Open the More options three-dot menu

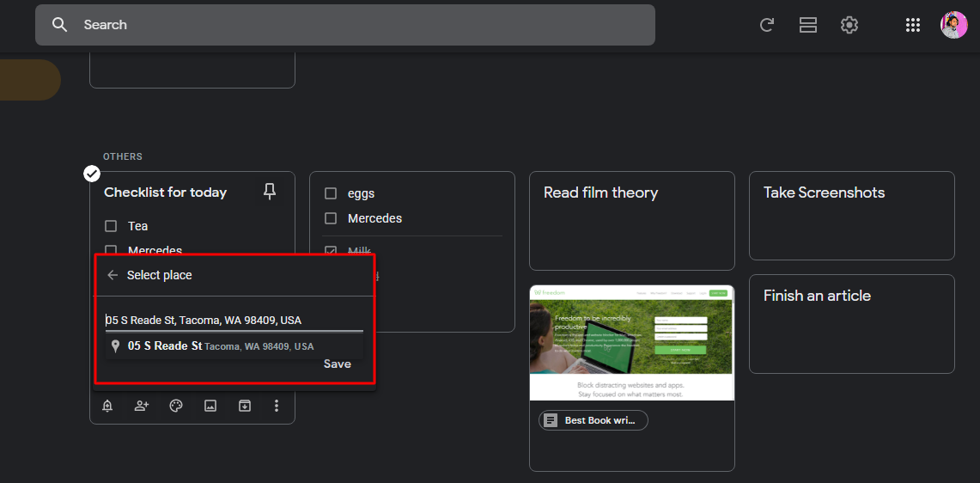(x=277, y=406)
